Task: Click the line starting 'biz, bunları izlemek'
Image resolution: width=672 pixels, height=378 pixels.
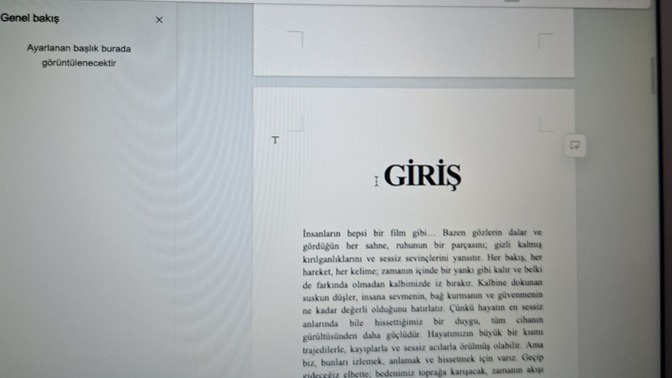Action: coord(423,360)
